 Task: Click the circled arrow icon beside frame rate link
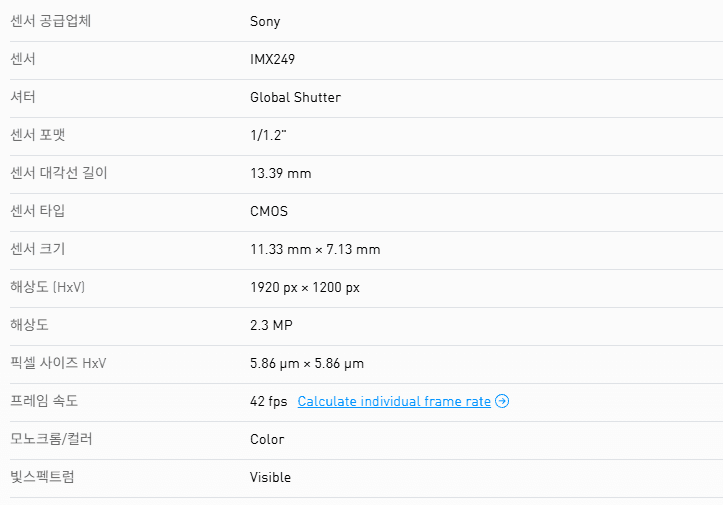[502, 401]
